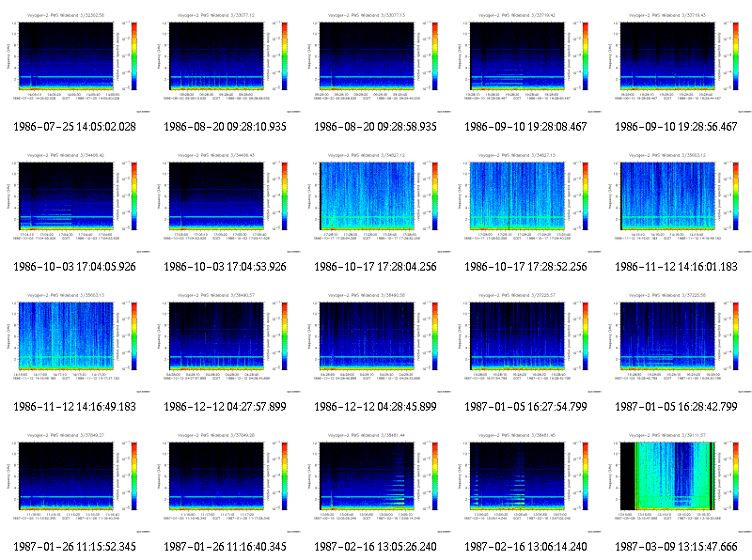Screen dimensions: 752x560
Task: Click caption text 1987-01-26 11:15:52.345
Action: point(75,547)
